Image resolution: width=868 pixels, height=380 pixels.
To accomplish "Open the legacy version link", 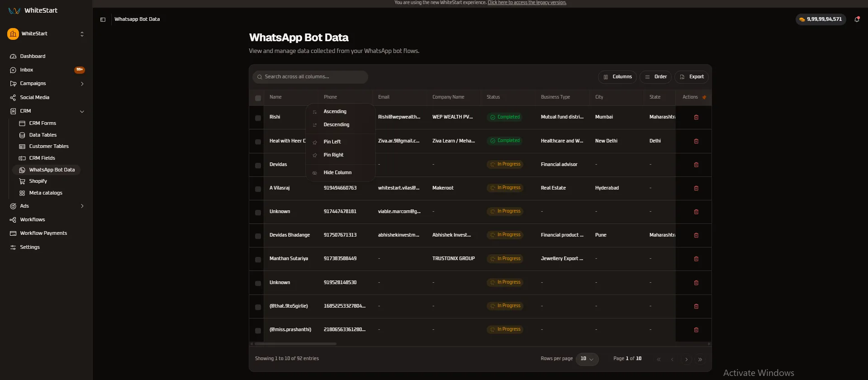I will (527, 3).
